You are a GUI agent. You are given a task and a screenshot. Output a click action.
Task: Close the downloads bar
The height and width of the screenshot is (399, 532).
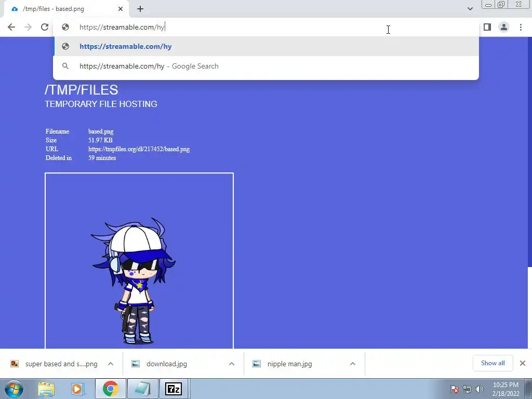(523, 363)
